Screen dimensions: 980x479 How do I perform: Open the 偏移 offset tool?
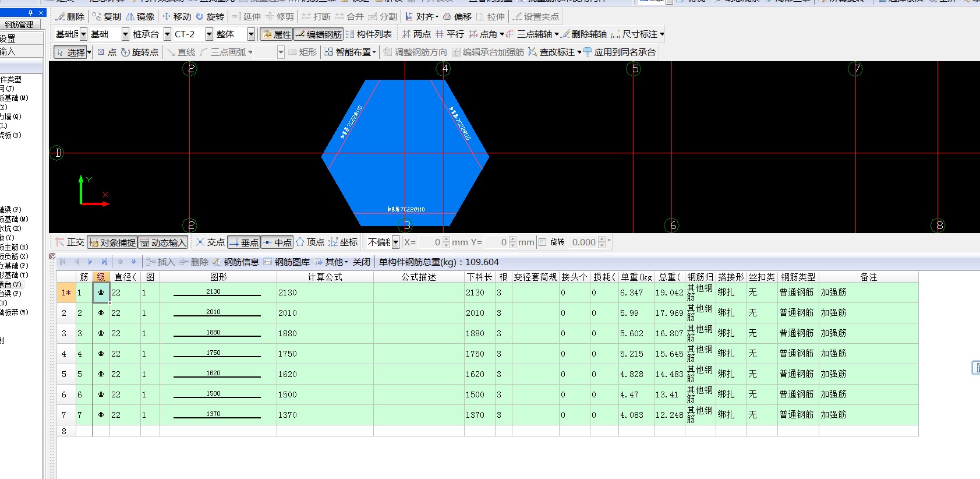tap(458, 16)
